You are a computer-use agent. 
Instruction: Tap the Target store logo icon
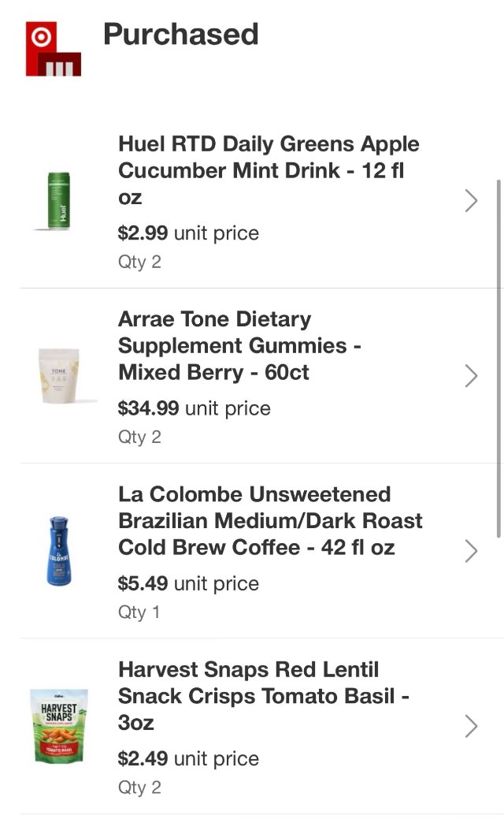pos(53,49)
